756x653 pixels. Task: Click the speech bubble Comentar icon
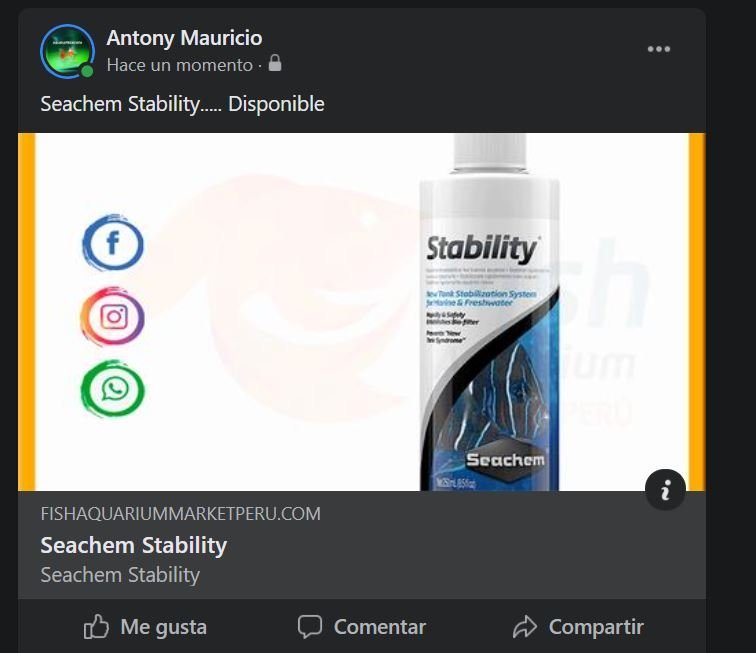tap(310, 626)
